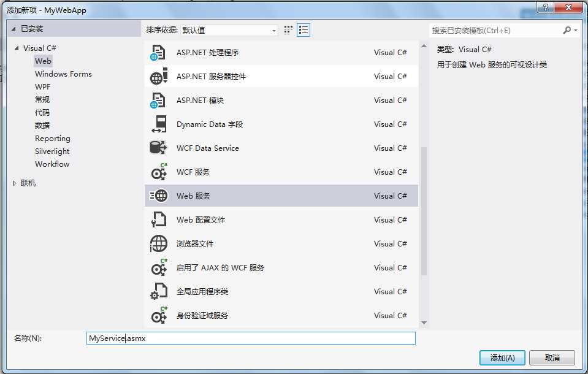Click the Dynamic Data 字段 icon
This screenshot has height=374, width=588.
click(159, 124)
